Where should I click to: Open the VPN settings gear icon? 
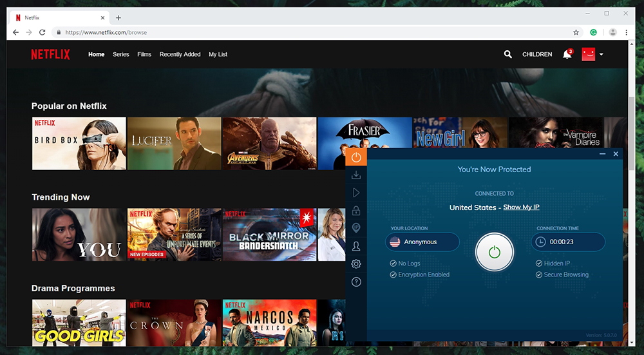[356, 264]
